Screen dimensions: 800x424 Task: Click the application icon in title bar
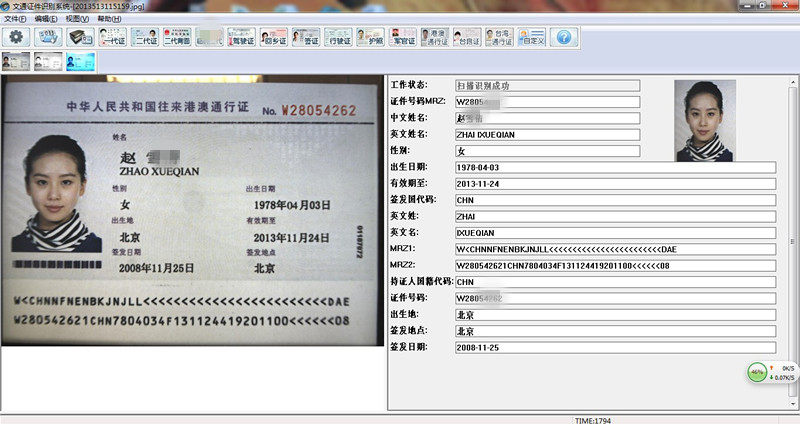[5, 6]
